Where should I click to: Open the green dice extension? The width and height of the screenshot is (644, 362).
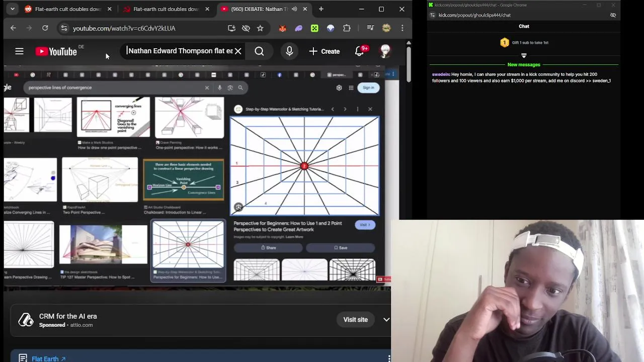(x=314, y=28)
